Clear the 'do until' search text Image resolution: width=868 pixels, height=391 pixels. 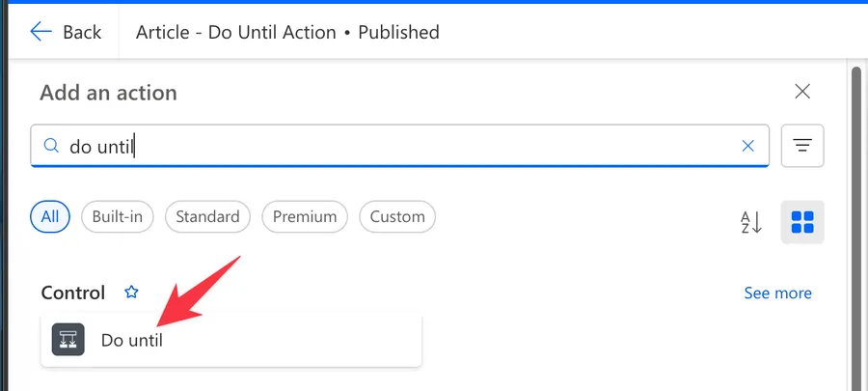point(747,146)
